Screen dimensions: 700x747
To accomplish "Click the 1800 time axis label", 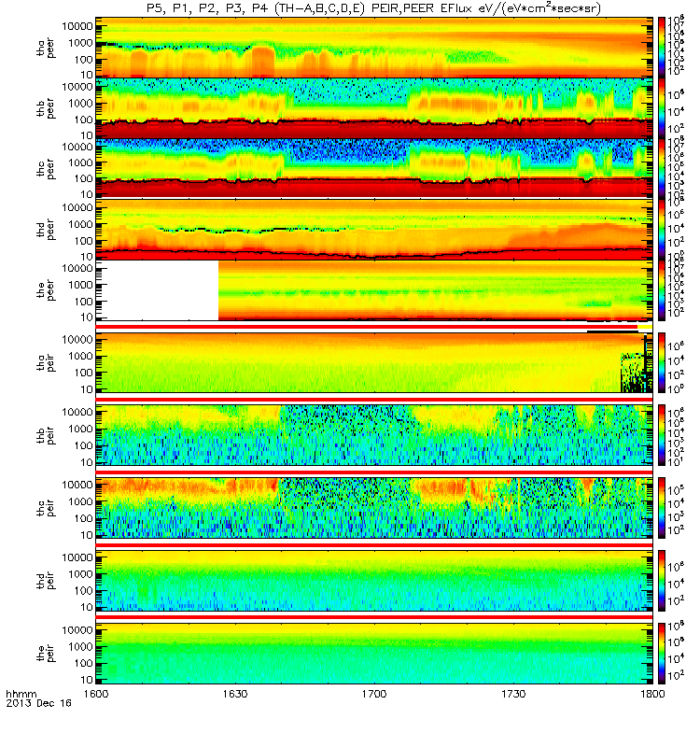I will tap(652, 694).
